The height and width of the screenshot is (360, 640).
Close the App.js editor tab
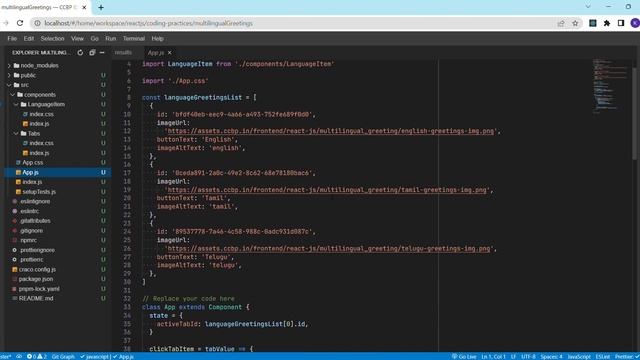(x=169, y=53)
